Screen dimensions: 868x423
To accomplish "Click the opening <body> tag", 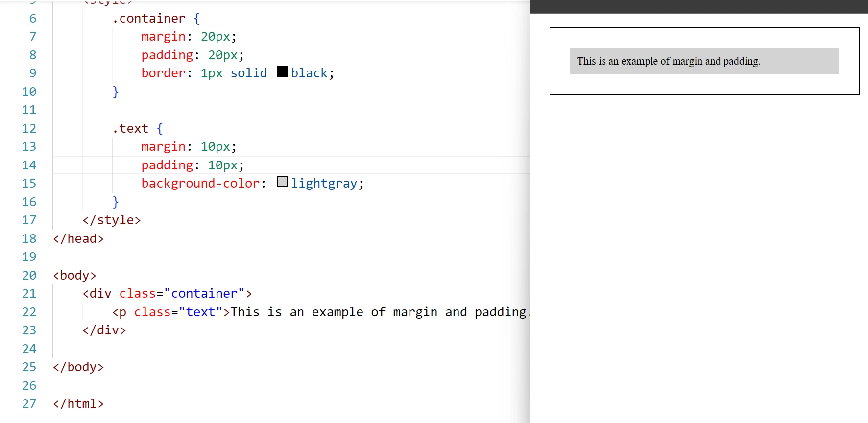I will [74, 276].
